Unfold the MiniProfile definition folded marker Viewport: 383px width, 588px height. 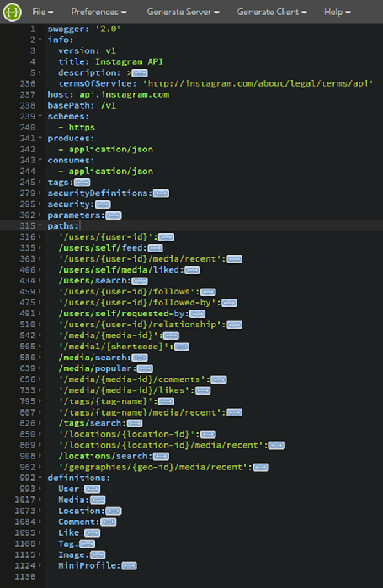129,566
